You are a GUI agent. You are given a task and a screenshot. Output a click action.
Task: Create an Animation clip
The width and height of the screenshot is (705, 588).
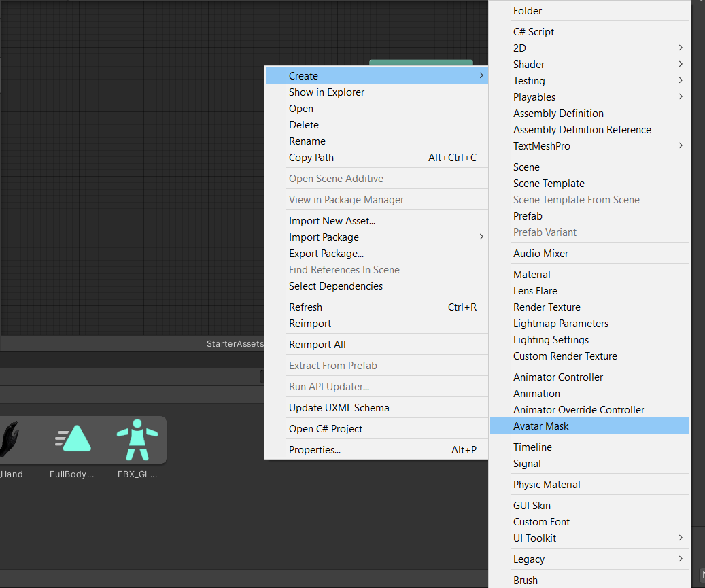tap(589, 394)
